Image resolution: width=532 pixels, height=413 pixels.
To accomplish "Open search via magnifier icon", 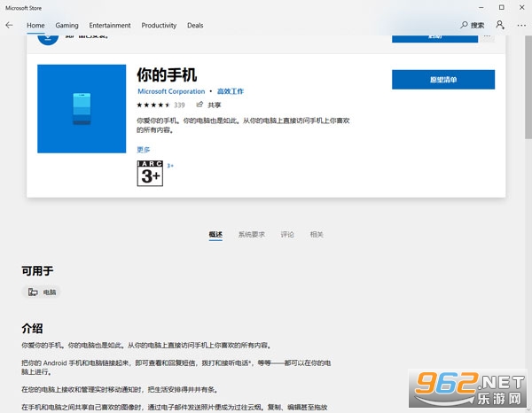I will 464,25.
